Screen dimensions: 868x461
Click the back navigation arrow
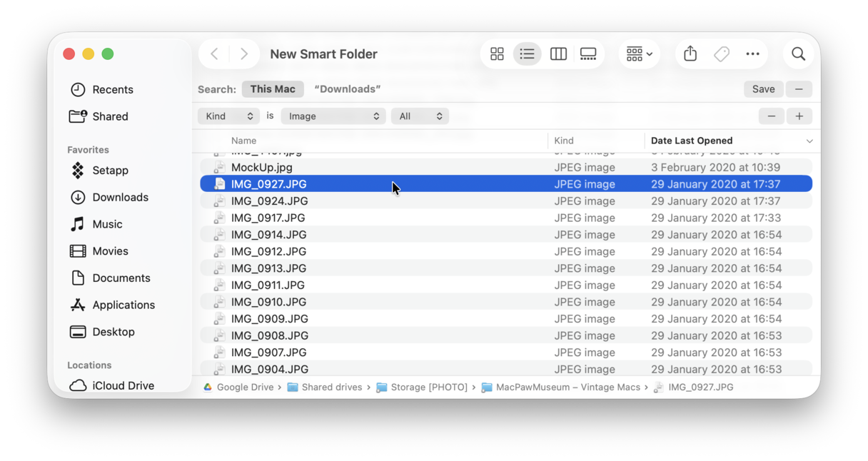pyautogui.click(x=214, y=54)
